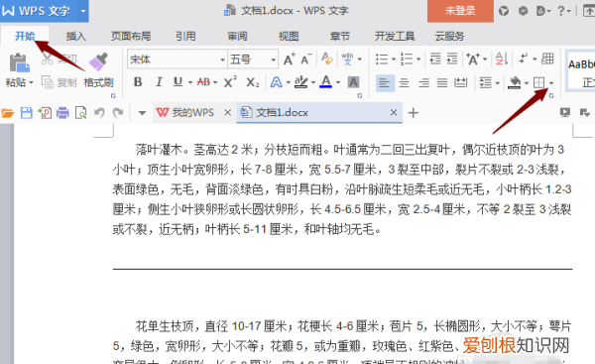
Task: Click the print preview icon
Action: tap(81, 113)
